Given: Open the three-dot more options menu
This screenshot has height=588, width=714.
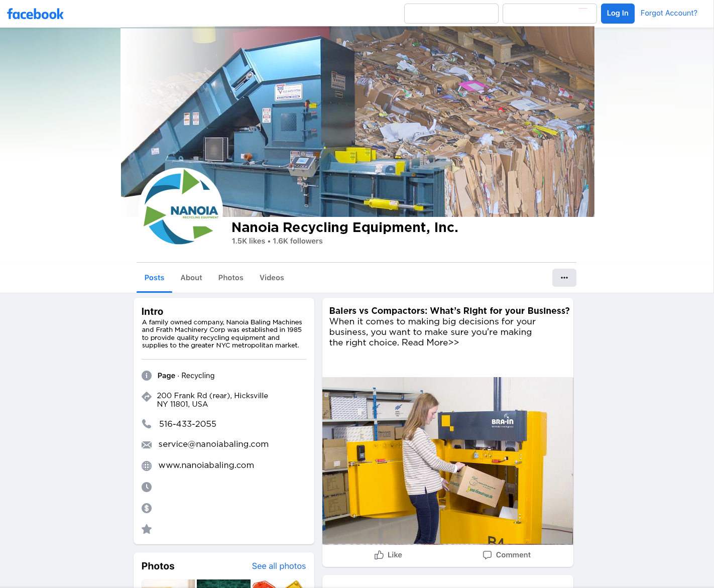Looking at the screenshot, I should tap(564, 278).
